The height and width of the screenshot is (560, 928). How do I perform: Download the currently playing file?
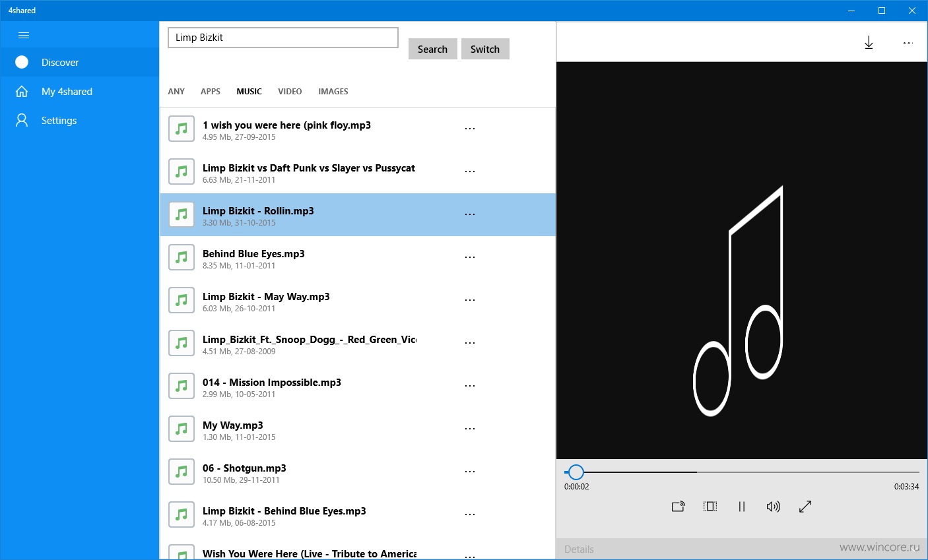click(869, 43)
